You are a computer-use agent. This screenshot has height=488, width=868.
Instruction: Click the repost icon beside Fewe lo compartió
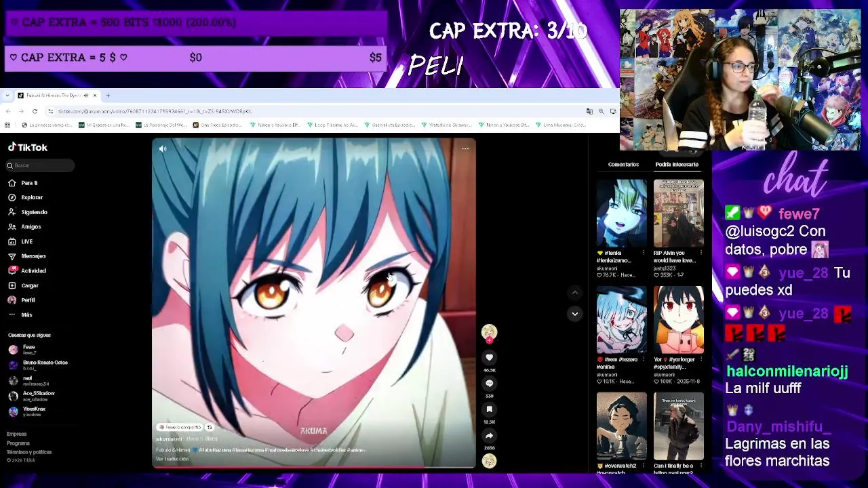pos(210,428)
